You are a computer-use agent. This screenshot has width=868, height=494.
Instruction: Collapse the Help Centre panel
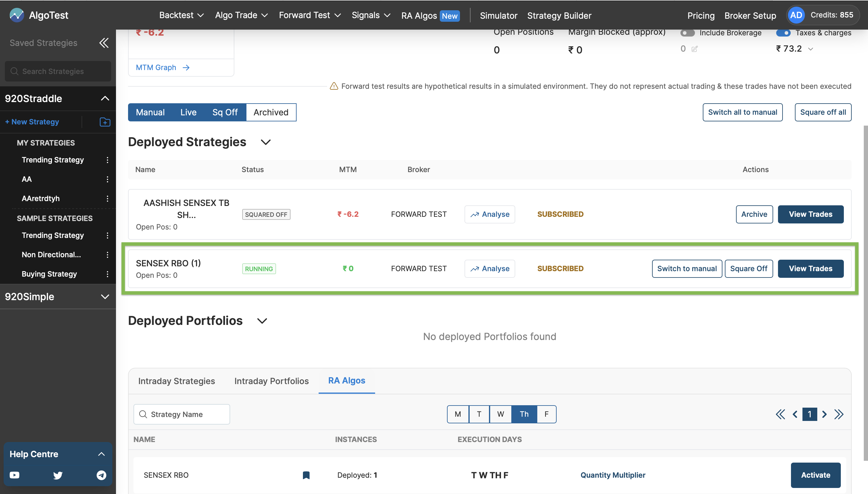(101, 454)
